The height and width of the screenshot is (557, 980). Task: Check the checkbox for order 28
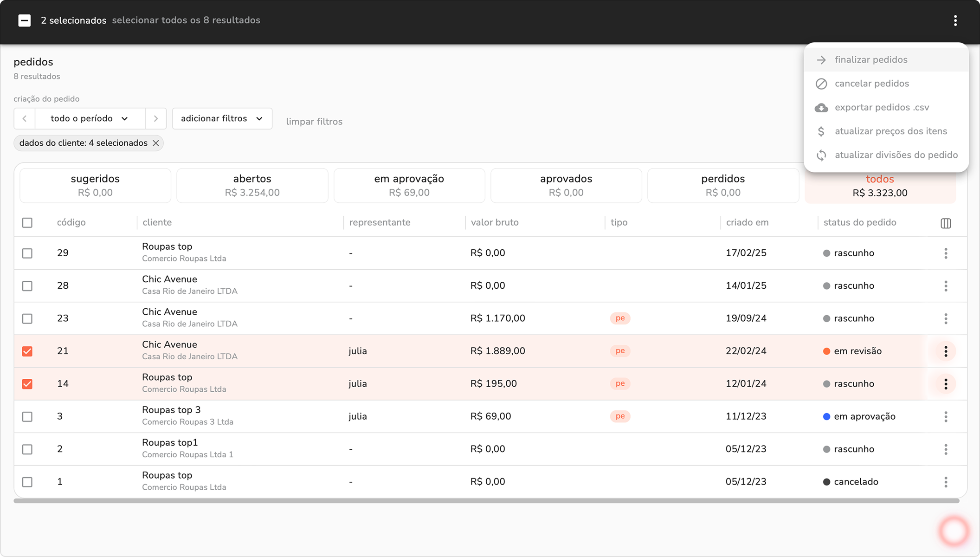(27, 286)
